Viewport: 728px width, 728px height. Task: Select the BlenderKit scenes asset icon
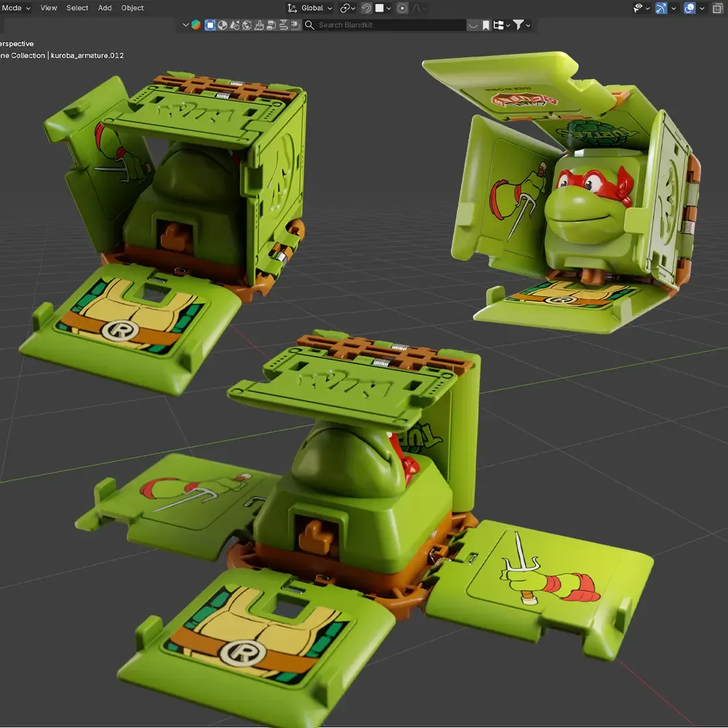tap(235, 25)
